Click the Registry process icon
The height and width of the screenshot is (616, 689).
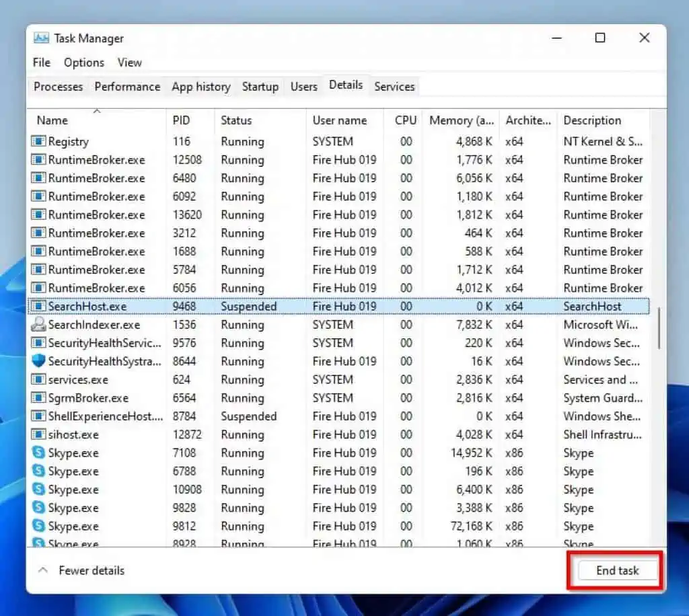[x=38, y=141]
